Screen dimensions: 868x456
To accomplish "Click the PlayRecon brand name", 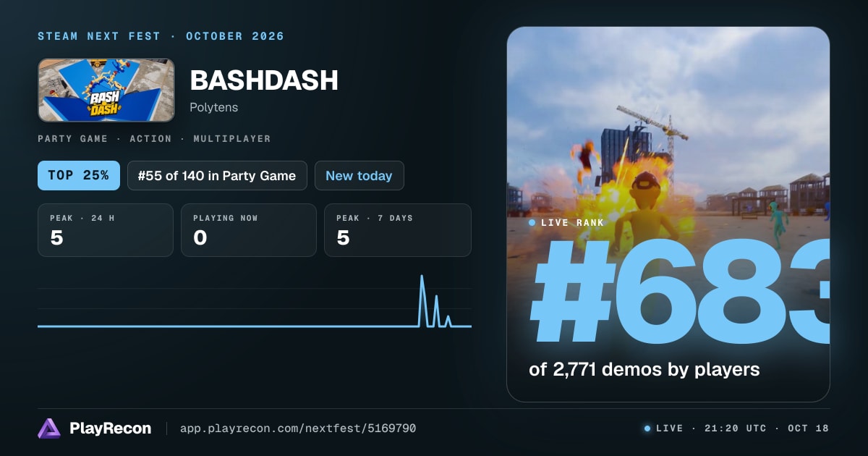I will 111,428.
